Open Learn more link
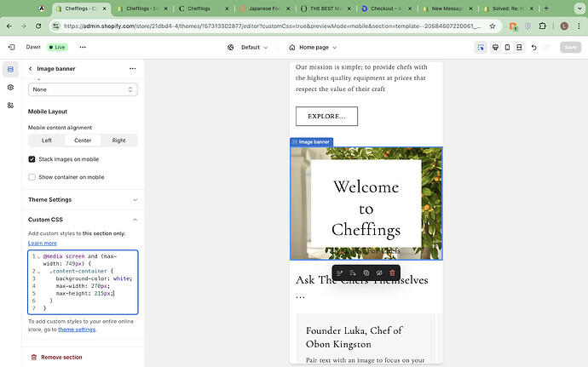The height and width of the screenshot is (367, 588). (43, 244)
